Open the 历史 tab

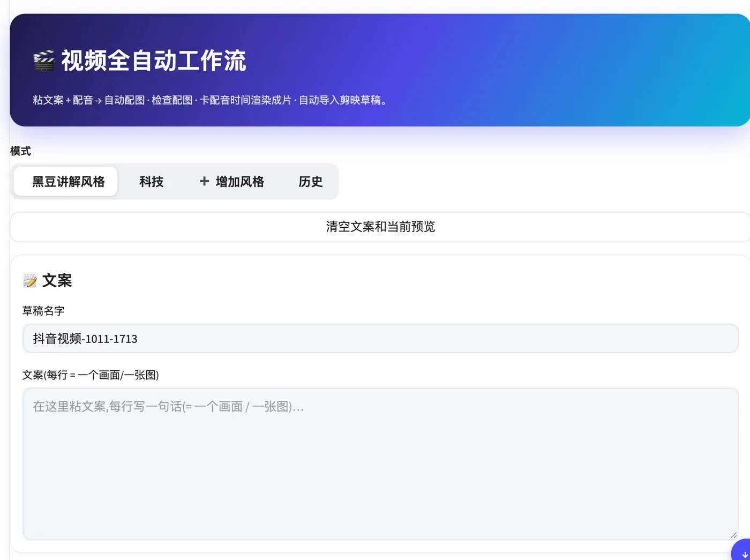[x=311, y=182]
